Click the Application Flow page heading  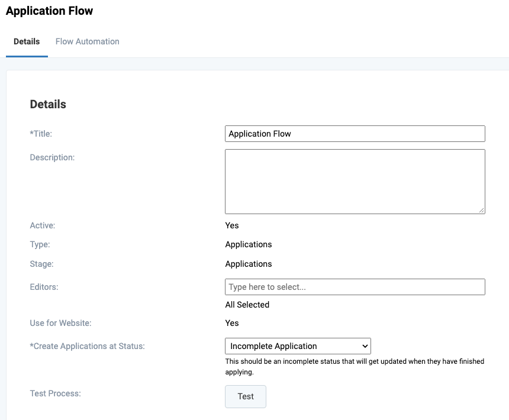tap(50, 11)
